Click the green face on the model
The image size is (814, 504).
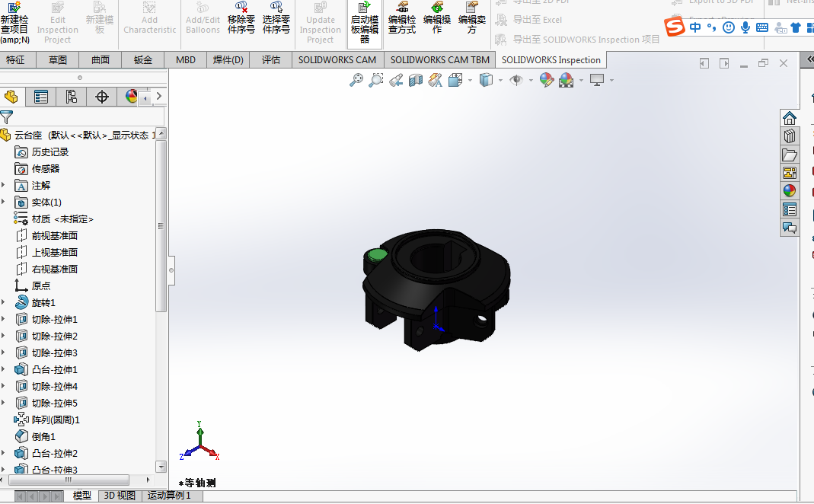click(x=377, y=254)
